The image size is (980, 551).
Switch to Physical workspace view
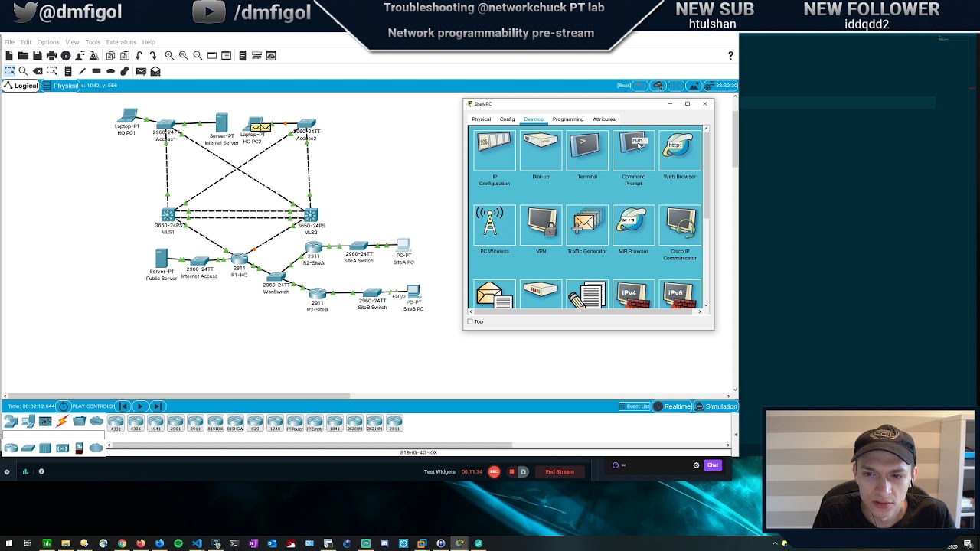(60, 86)
